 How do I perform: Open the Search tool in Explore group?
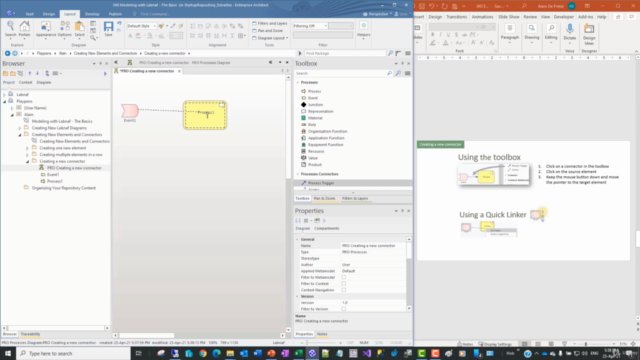point(11,29)
